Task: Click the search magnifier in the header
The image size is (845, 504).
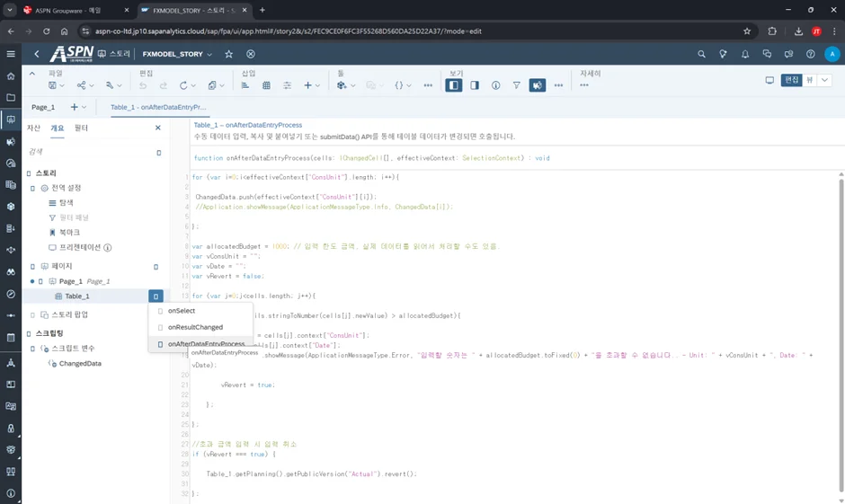Action: (x=701, y=54)
